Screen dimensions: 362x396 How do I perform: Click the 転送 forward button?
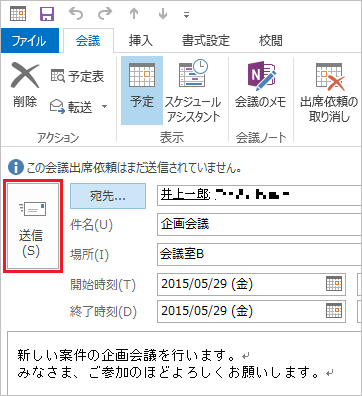pyautogui.click(x=71, y=107)
